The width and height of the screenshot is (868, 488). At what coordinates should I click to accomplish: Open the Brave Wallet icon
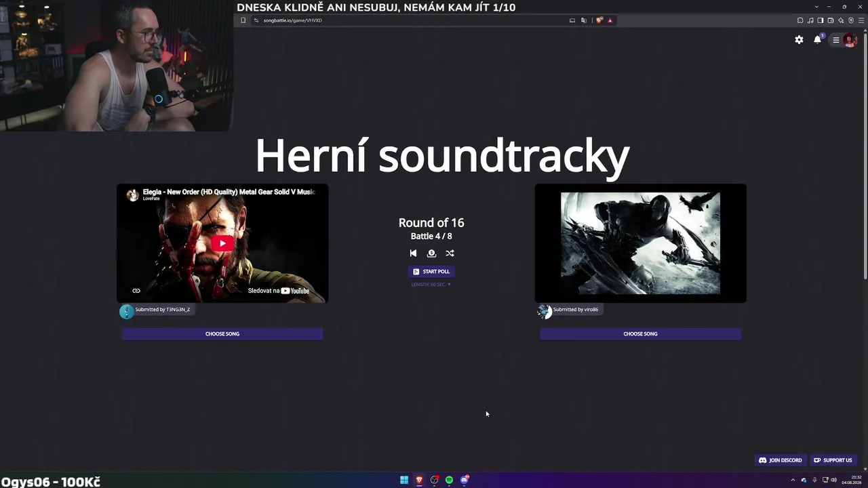pyautogui.click(x=831, y=20)
